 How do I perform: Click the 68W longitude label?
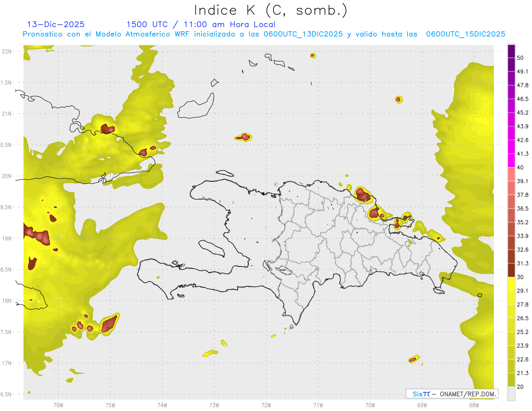click(474, 405)
